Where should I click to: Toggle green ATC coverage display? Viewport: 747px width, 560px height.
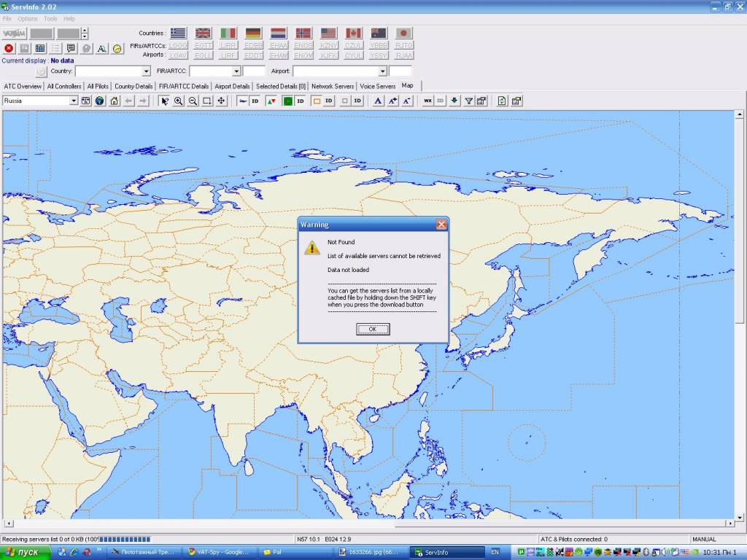287,101
